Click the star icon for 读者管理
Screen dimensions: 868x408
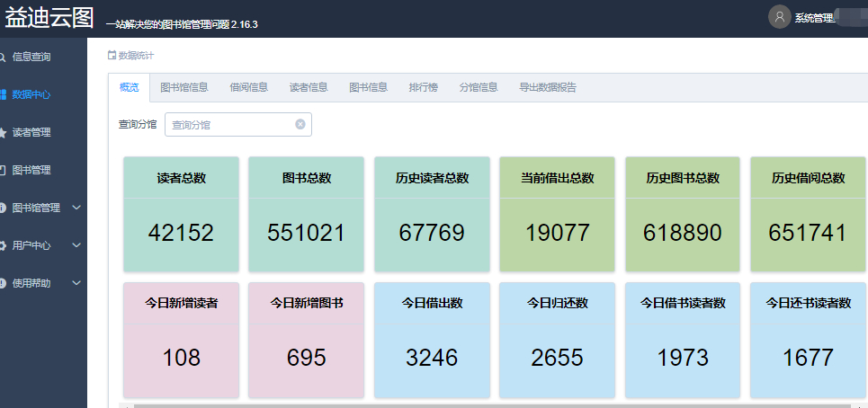point(3,132)
